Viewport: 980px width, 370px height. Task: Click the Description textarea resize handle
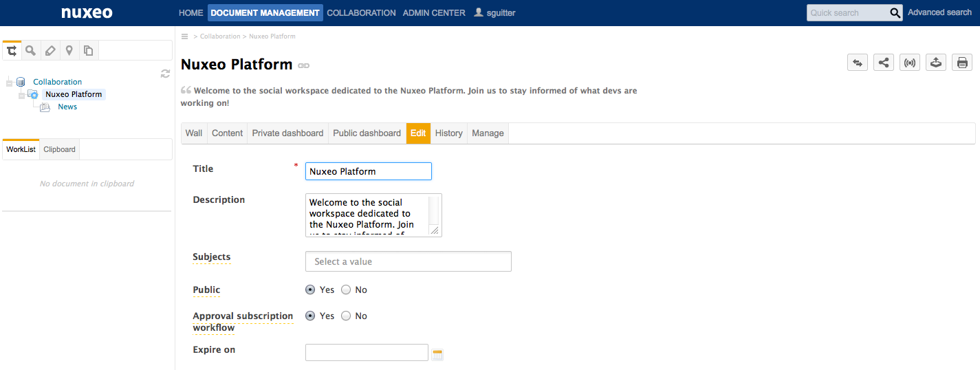[x=435, y=230]
